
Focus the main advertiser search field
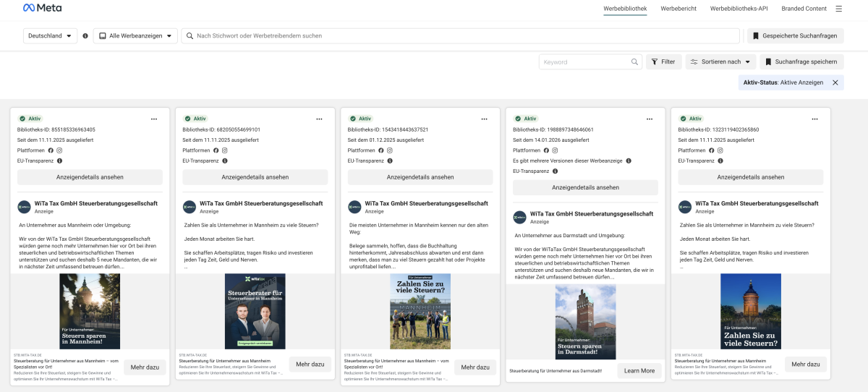click(x=461, y=35)
